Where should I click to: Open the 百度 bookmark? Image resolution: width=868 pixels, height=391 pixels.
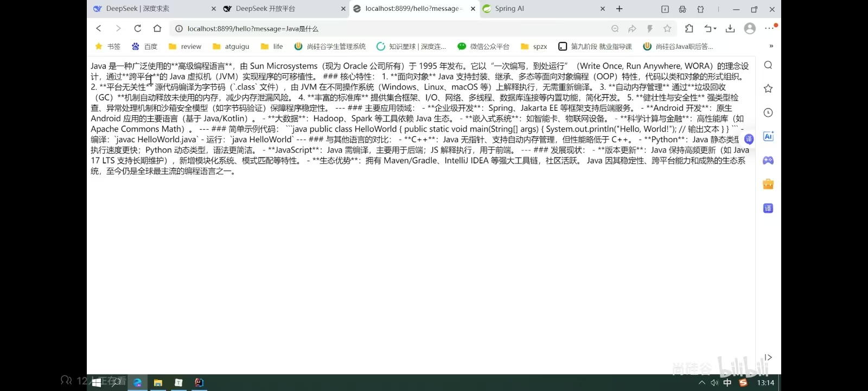(x=144, y=46)
